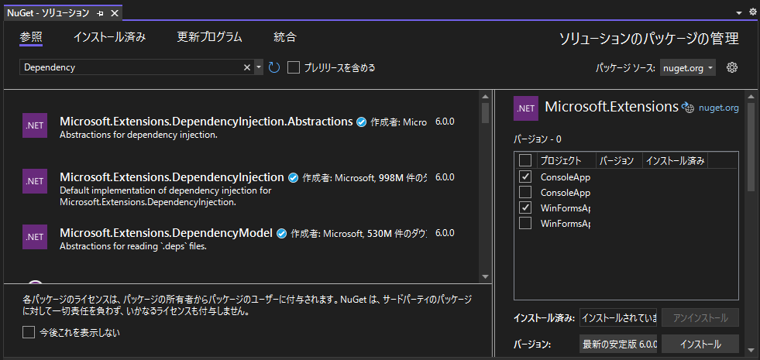Screen dimensions: 760x360
Task: Click globe icon beside nuget.org link
Action: [688, 108]
